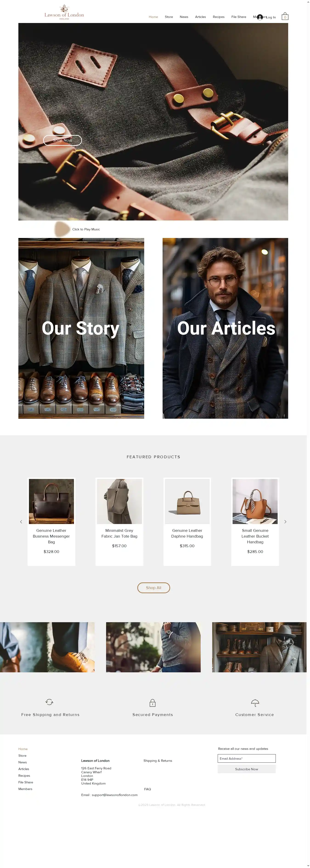Open the Shipping & Returns footer link

click(x=158, y=761)
